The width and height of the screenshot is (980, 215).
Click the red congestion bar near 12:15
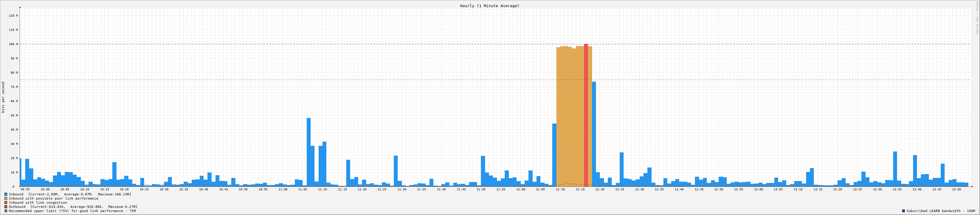point(586,114)
